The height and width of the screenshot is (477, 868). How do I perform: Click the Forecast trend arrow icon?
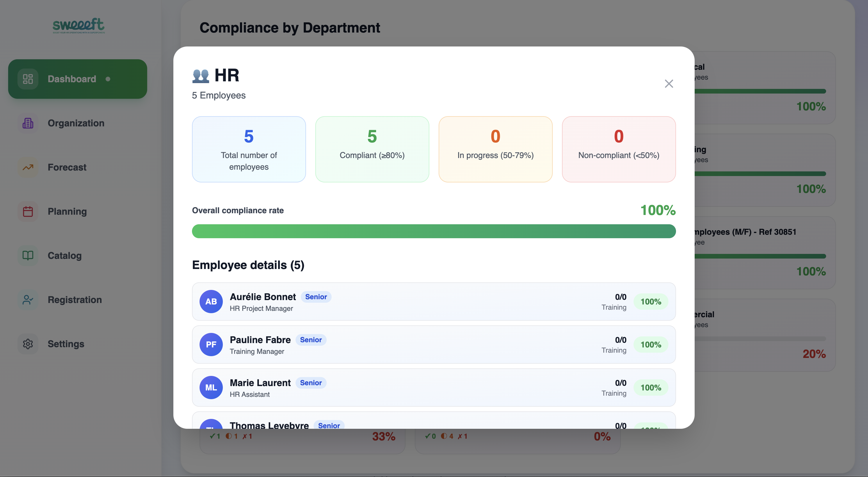pyautogui.click(x=28, y=167)
